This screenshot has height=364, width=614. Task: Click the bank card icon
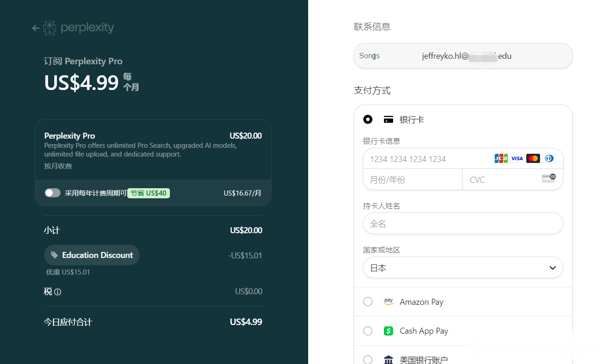[389, 120]
